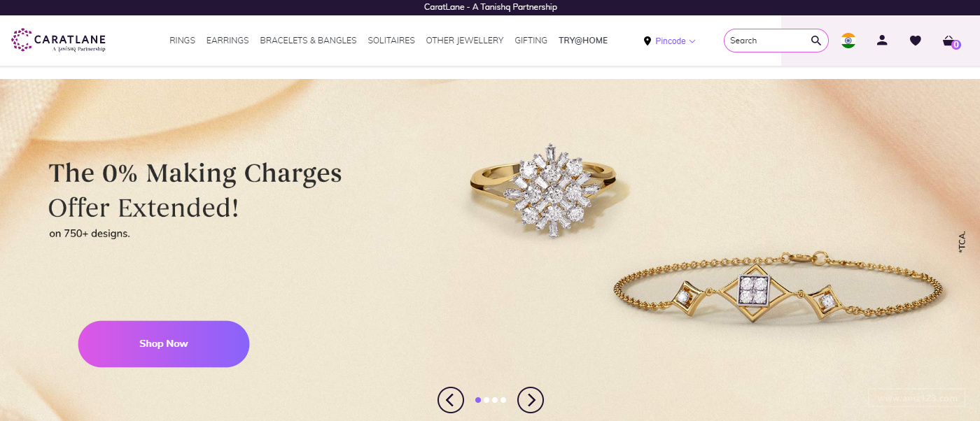
Task: Go to next banner slide arrow
Action: pos(531,400)
